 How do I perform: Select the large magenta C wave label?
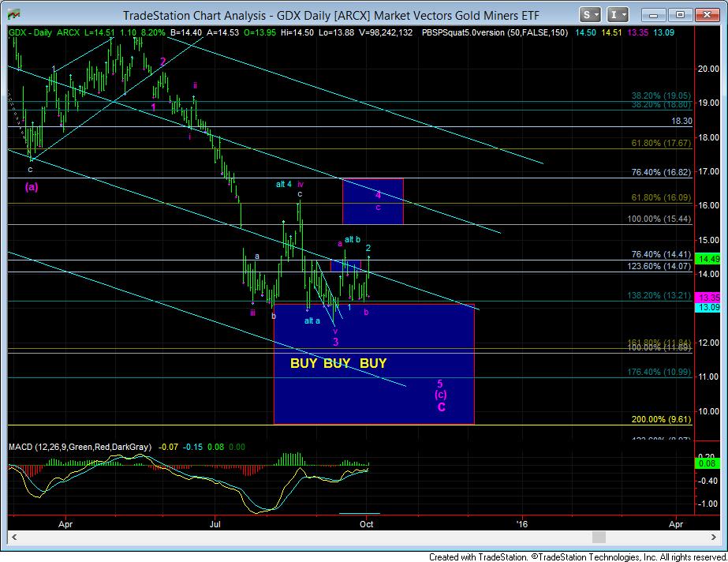click(441, 407)
